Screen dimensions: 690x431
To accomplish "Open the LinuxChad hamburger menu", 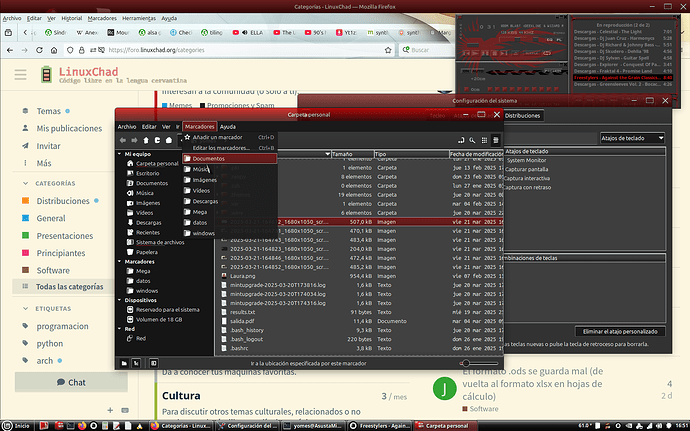I will [x=20, y=74].
